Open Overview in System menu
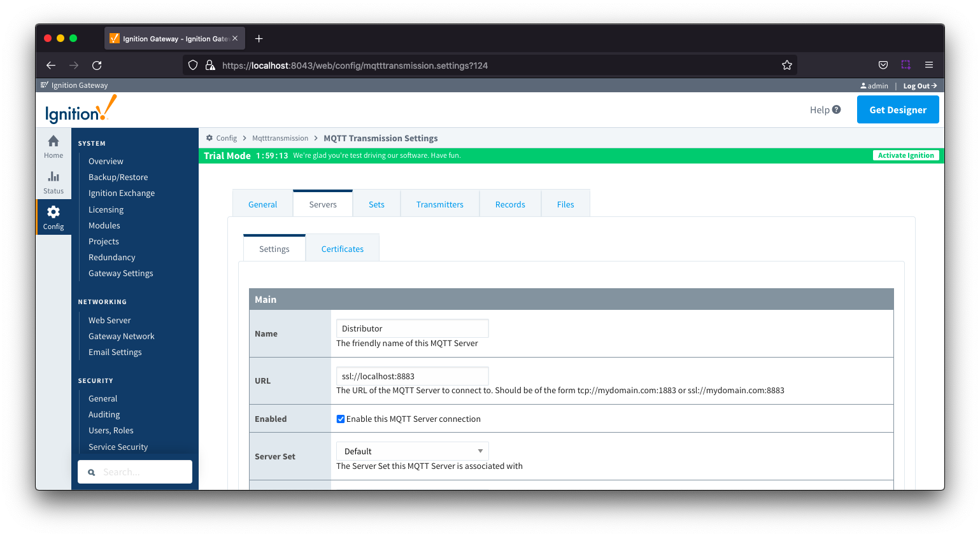980x537 pixels. click(x=106, y=161)
